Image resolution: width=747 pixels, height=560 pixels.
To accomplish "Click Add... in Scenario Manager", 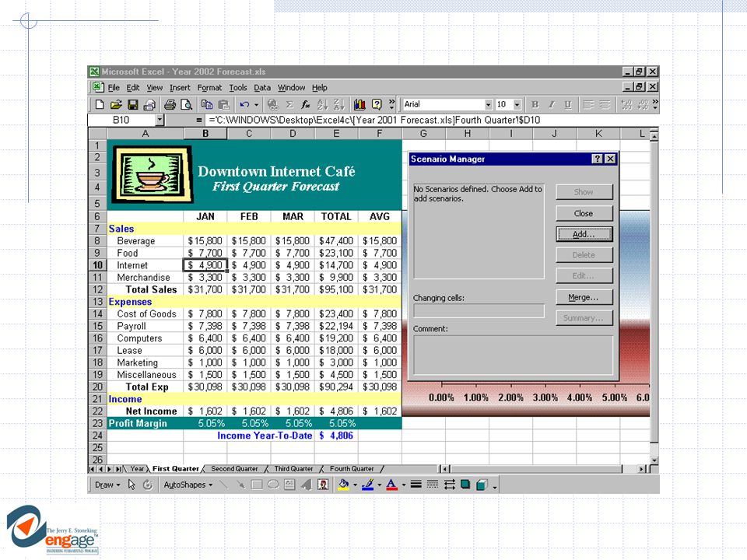I will 584,234.
